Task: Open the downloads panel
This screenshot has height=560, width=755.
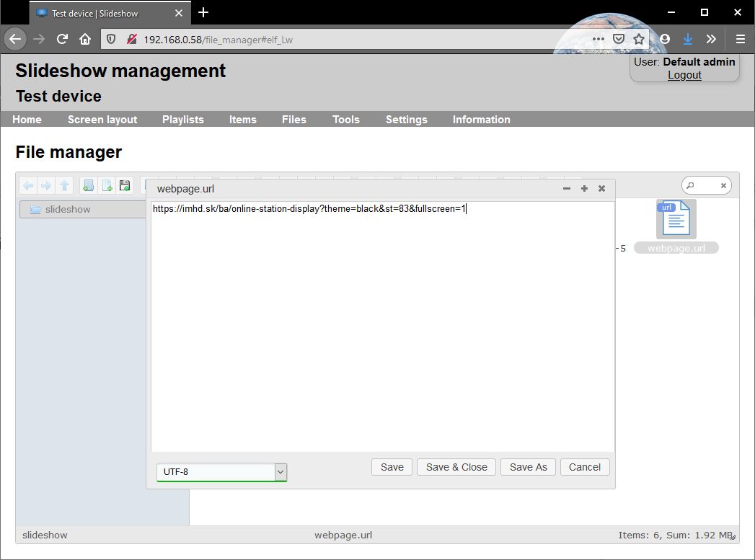Action: click(x=688, y=39)
